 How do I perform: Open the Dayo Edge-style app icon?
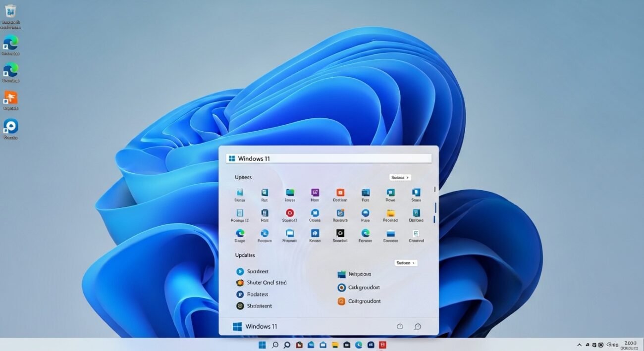point(240,233)
